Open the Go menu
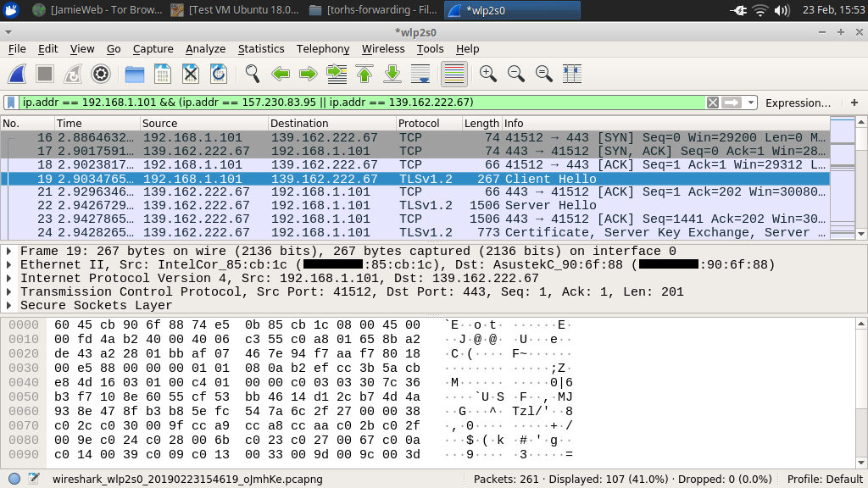Image resolution: width=868 pixels, height=488 pixels. pyautogui.click(x=114, y=48)
